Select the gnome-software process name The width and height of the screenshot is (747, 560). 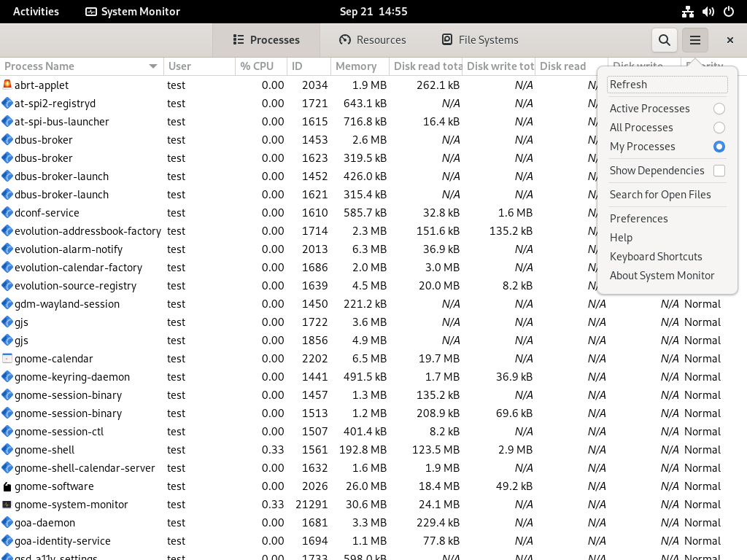tap(54, 486)
